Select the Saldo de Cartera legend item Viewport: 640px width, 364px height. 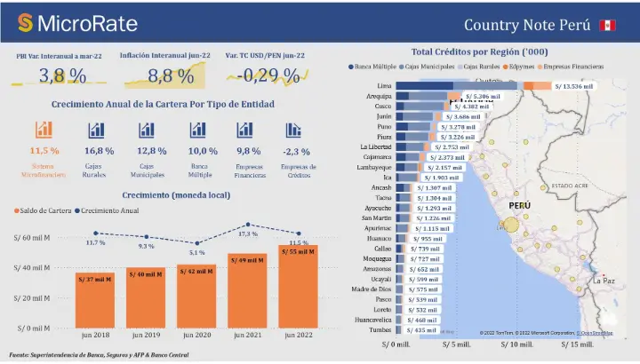(x=44, y=210)
